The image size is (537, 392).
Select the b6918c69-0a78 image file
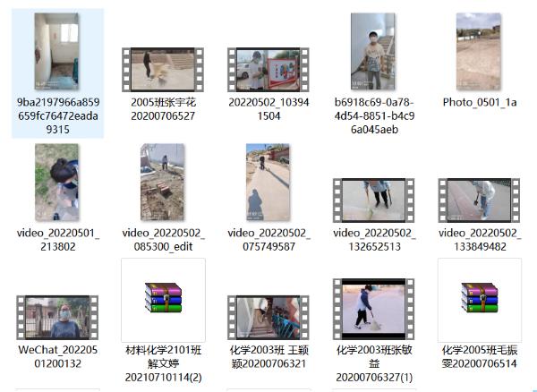coord(372,51)
